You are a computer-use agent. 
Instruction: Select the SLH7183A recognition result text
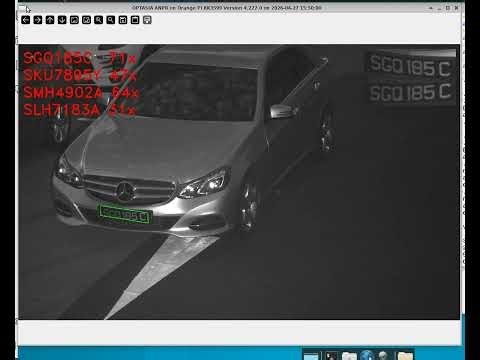click(x=80, y=109)
